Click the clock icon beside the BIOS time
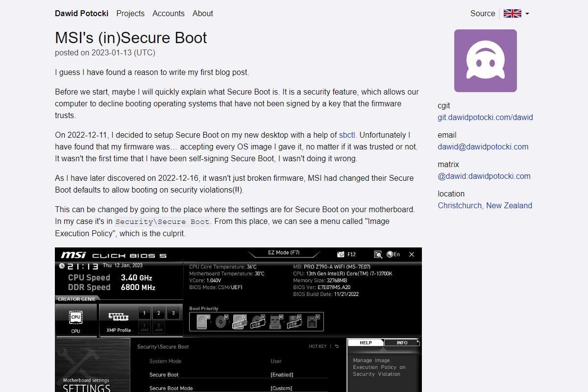Screen dimensions: 588x392 click(62, 266)
